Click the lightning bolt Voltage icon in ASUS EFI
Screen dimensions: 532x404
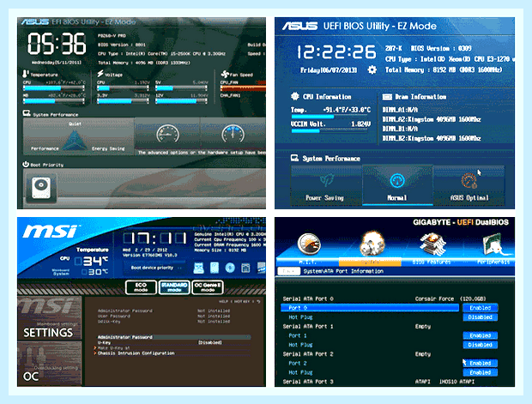(x=100, y=74)
